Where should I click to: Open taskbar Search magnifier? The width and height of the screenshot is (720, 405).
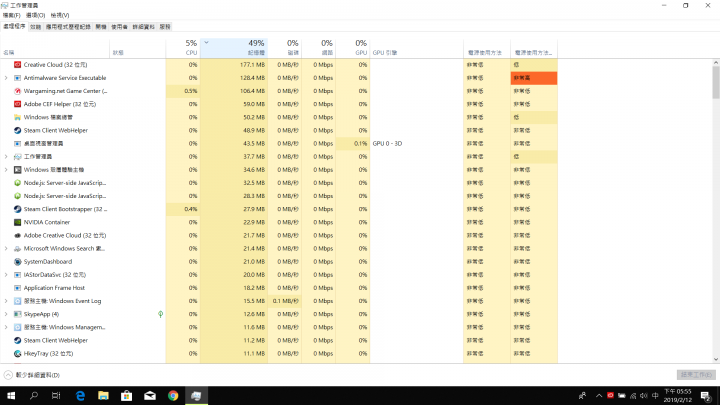coord(34,395)
